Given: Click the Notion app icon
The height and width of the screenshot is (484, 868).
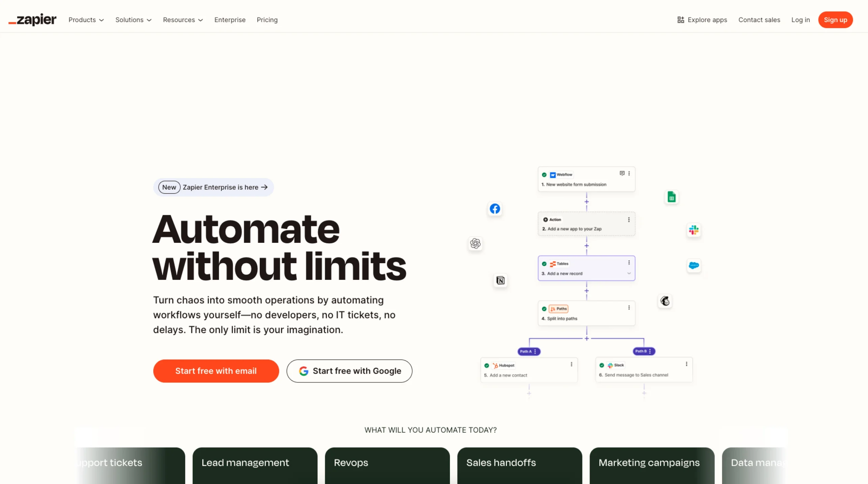Looking at the screenshot, I should coord(500,280).
